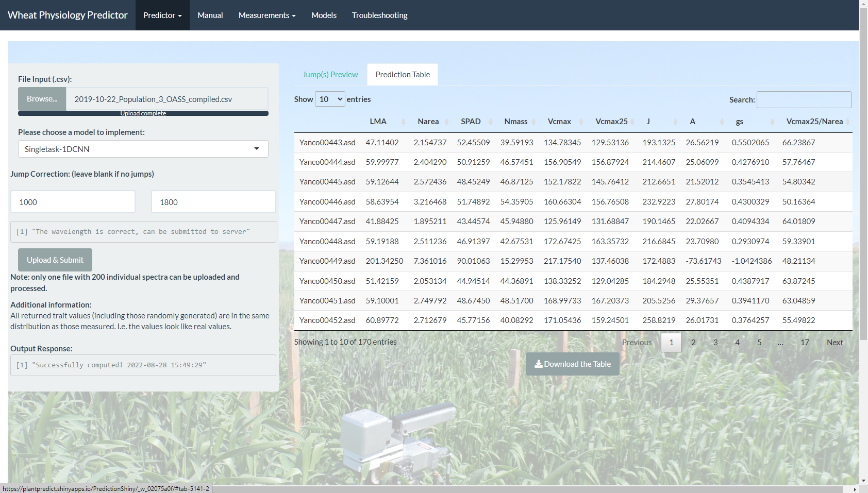
Task: Expand the Measurements navigation menu
Action: (266, 15)
